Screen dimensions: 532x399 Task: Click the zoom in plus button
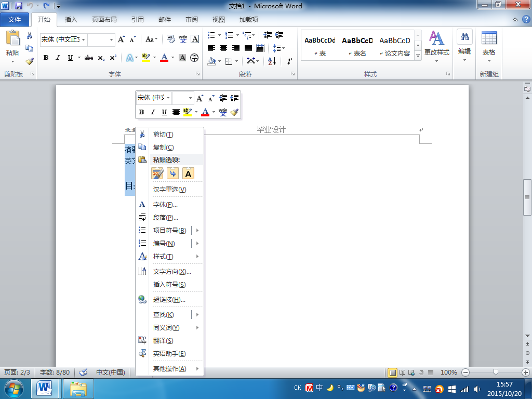click(526, 373)
